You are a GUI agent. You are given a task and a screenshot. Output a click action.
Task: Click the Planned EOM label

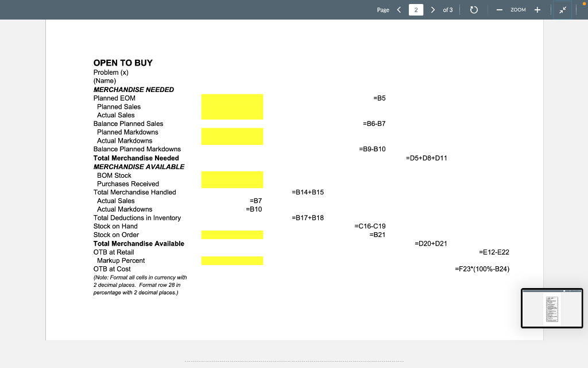pyautogui.click(x=114, y=98)
